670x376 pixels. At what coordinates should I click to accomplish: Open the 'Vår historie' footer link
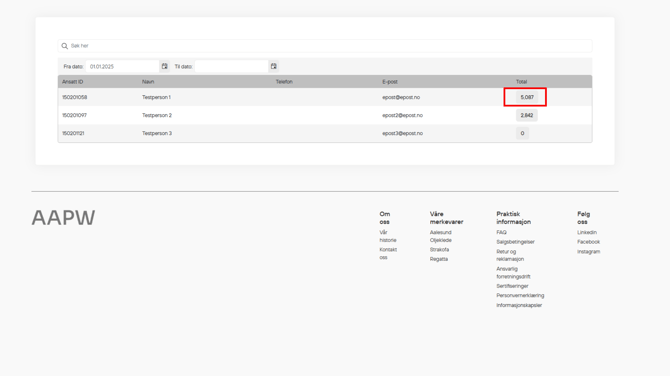tap(388, 236)
